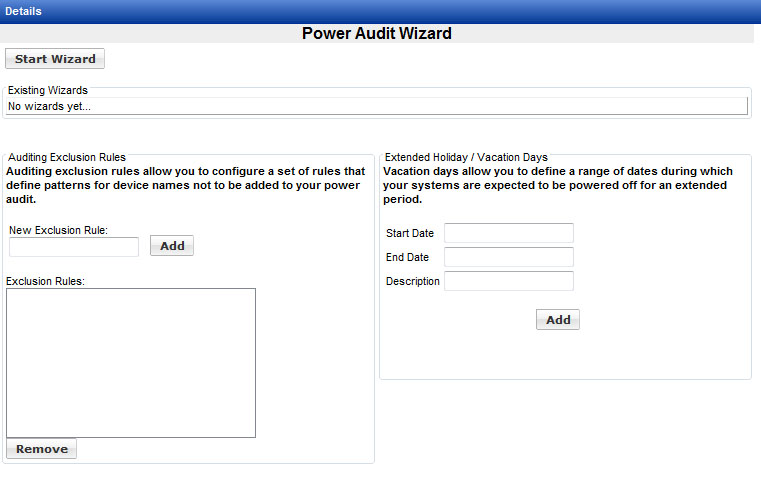The height and width of the screenshot is (484, 761).
Task: Click the Start Date label text
Action: click(410, 233)
